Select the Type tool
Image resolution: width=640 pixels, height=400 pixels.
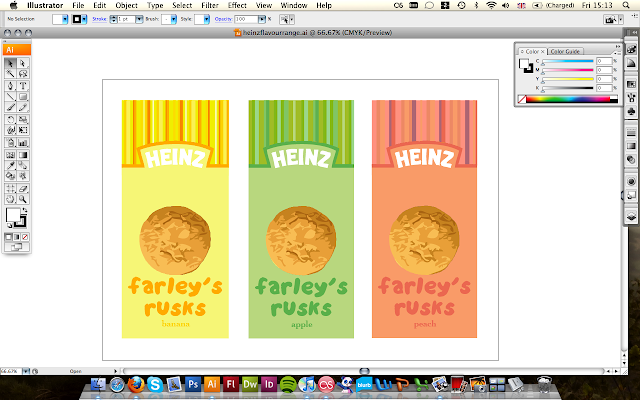pos(23,86)
